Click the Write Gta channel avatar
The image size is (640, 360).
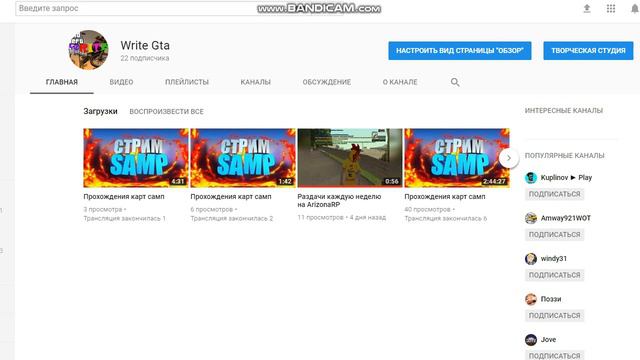tap(89, 50)
